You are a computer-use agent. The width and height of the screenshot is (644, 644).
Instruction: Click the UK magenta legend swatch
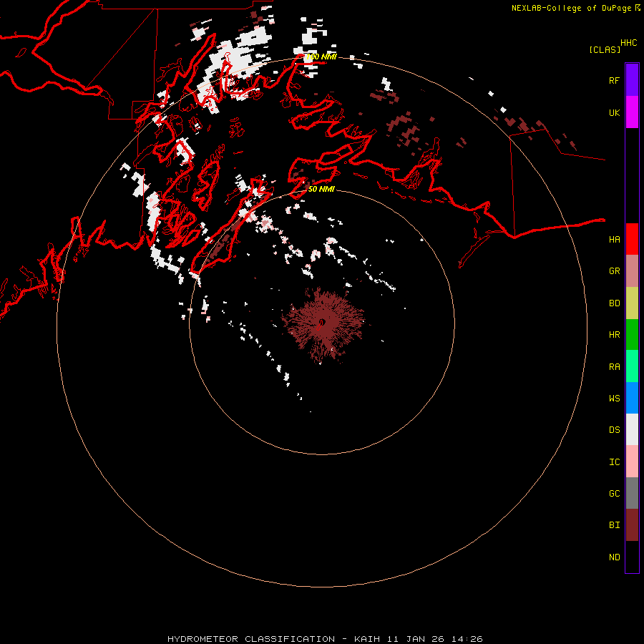[x=632, y=112]
